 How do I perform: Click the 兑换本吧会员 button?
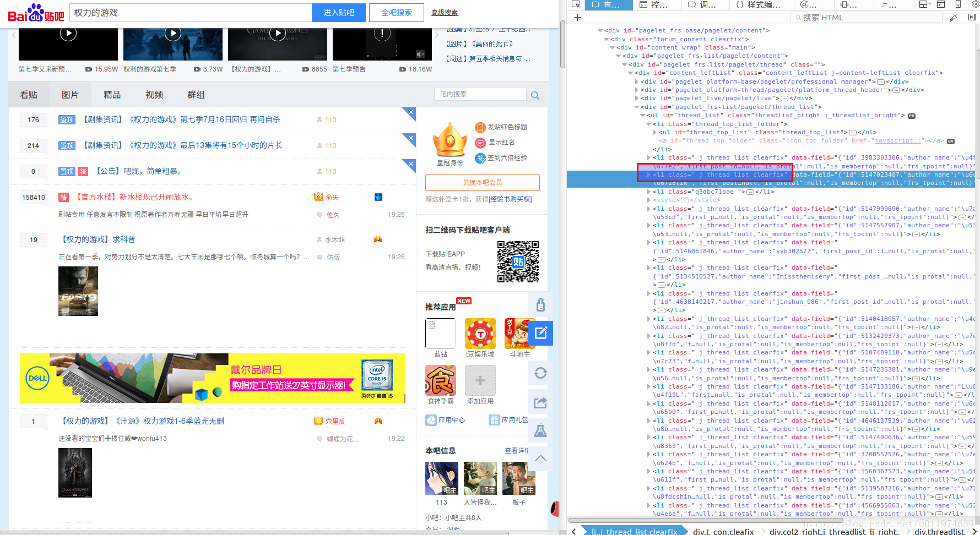(483, 183)
